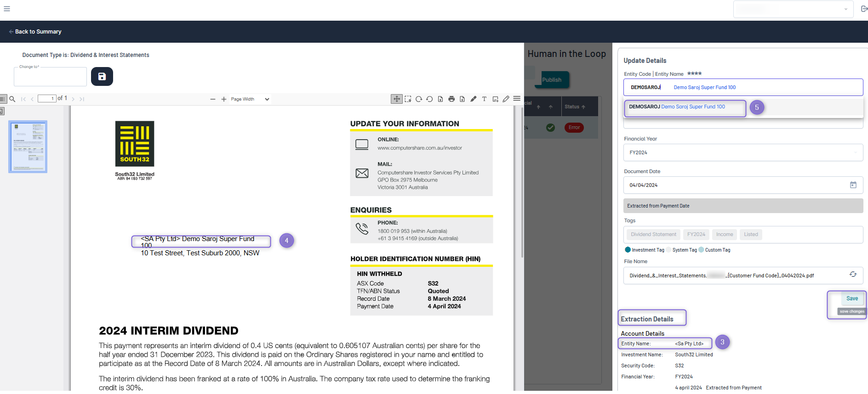Print the PDF document
The height and width of the screenshot is (394, 868).
[451, 99]
